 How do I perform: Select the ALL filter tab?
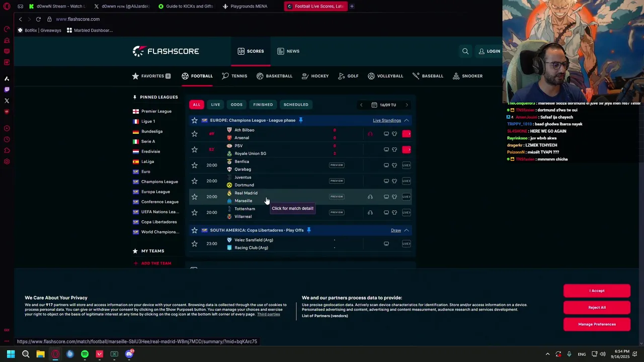[197, 105]
